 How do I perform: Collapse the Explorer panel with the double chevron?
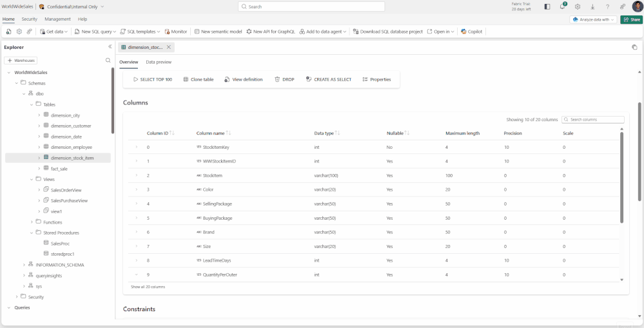(110, 47)
